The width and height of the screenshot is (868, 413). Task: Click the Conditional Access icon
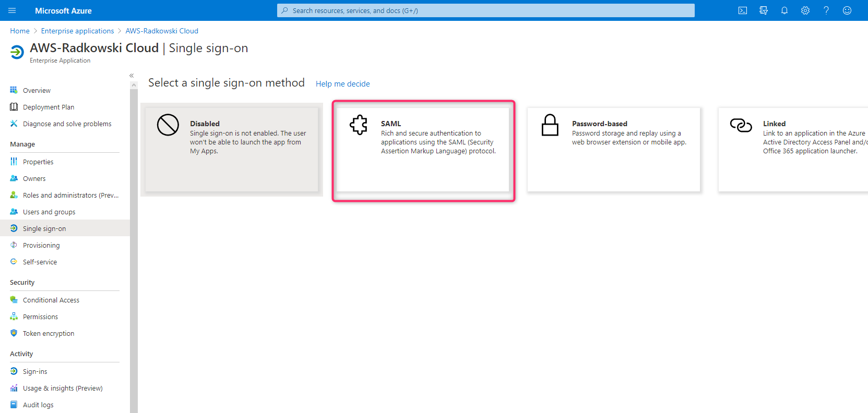[14, 300]
